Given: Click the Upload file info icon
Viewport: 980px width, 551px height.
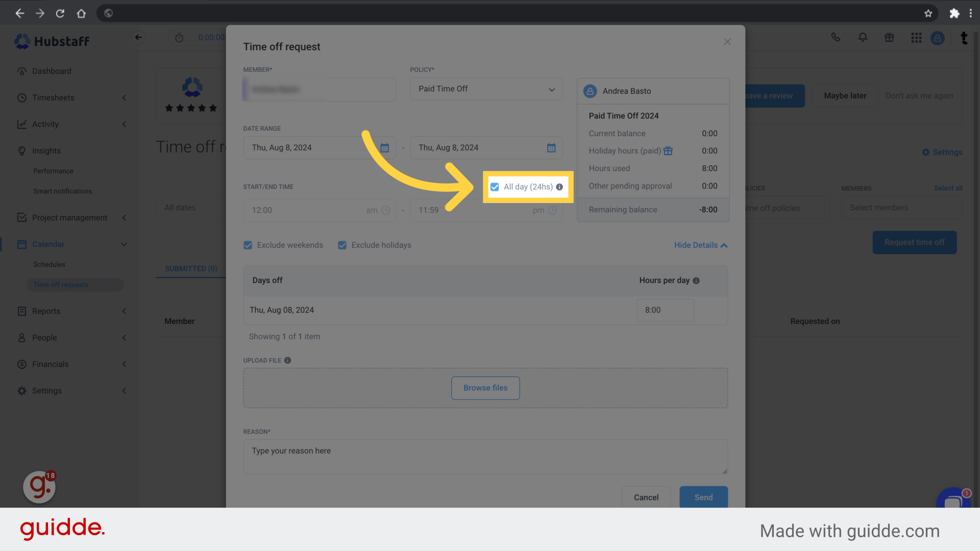Looking at the screenshot, I should (x=288, y=360).
